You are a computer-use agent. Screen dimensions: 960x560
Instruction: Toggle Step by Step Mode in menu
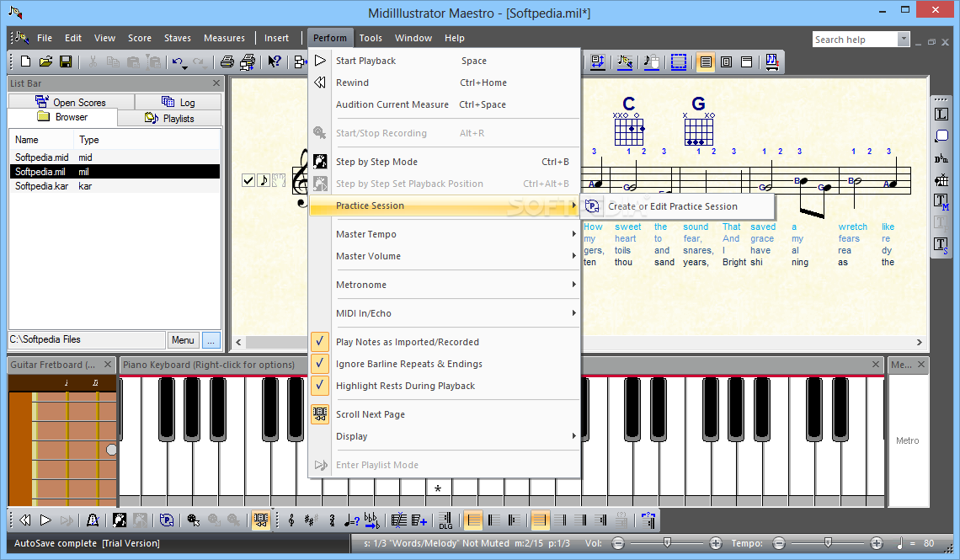(445, 162)
